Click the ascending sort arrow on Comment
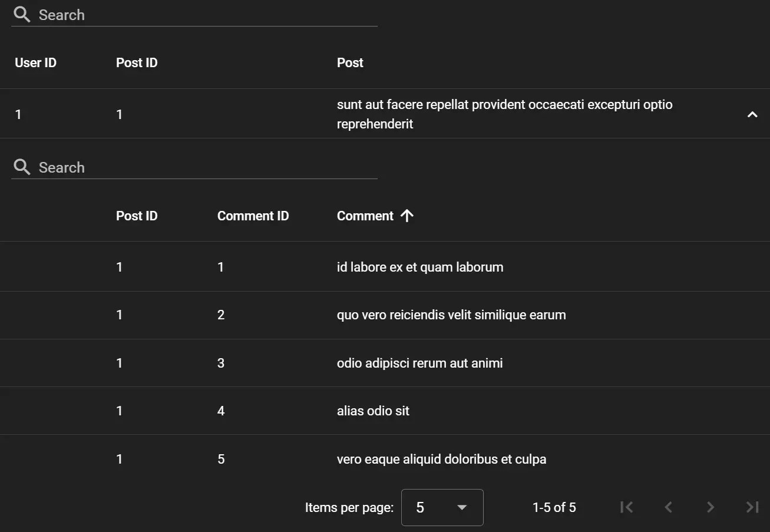The width and height of the screenshot is (770, 532). pos(407,216)
